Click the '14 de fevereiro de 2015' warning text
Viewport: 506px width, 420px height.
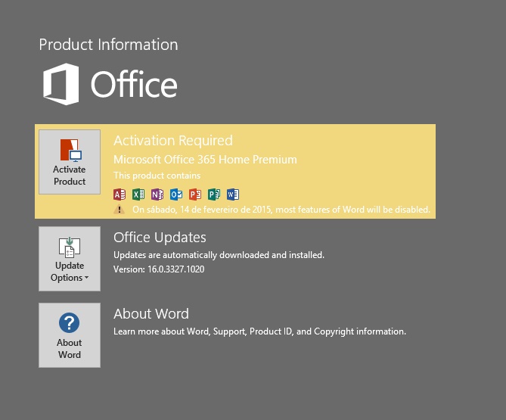(281, 210)
